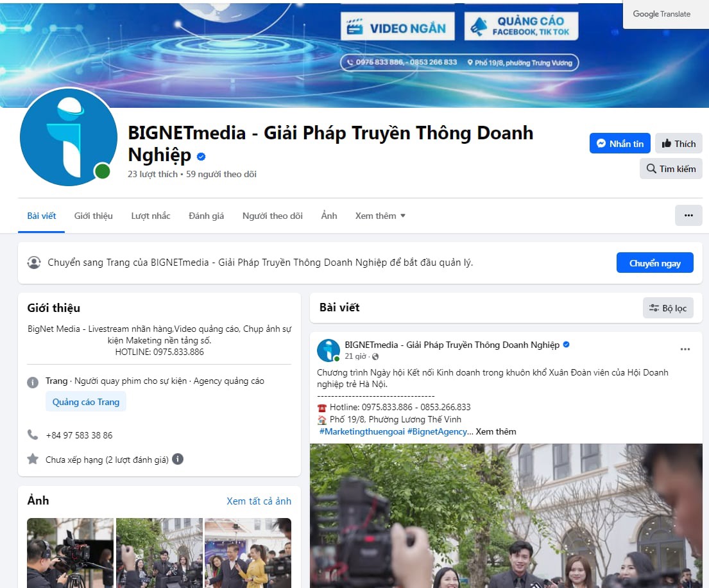Click the Quảng cáo Trang button
Screen dimensions: 709x588
pos(86,402)
